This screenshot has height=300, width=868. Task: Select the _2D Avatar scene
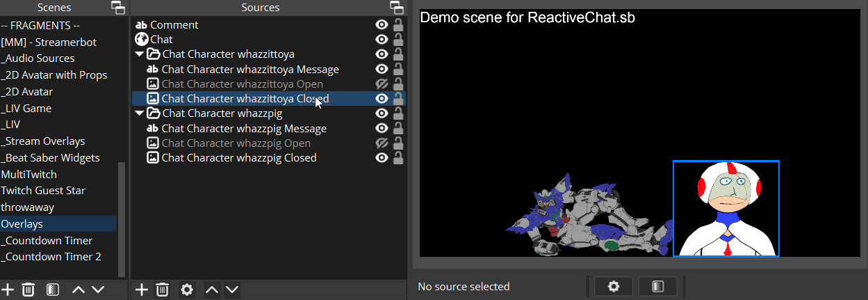(58, 92)
